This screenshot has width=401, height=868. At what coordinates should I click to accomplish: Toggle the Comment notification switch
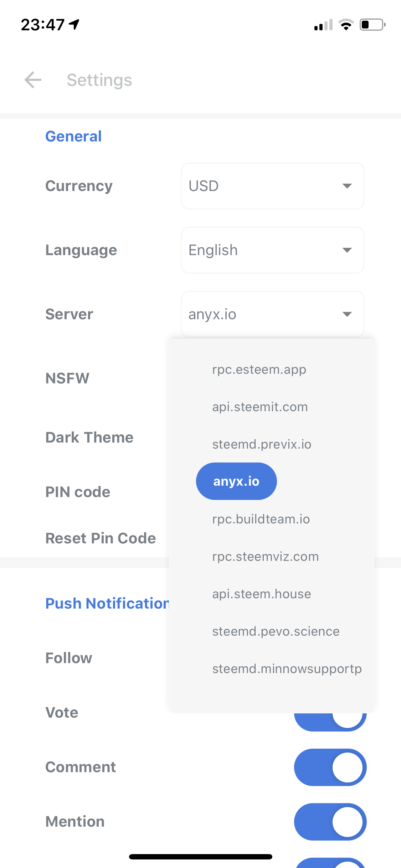[x=330, y=767]
